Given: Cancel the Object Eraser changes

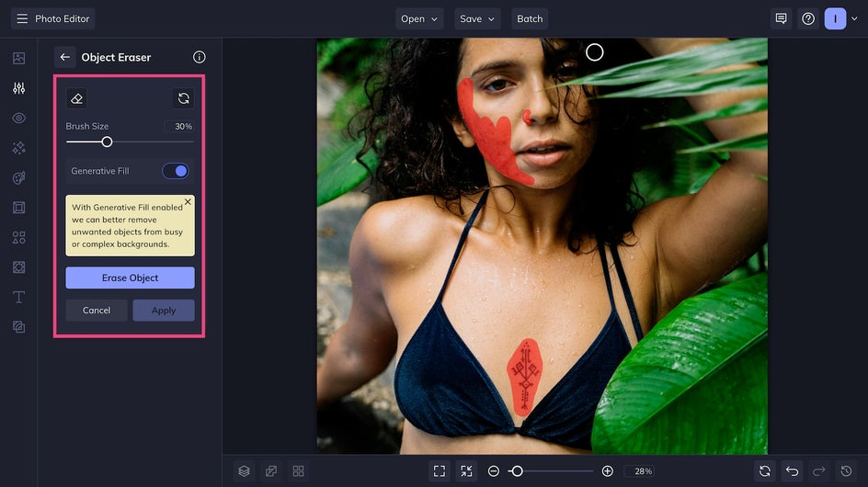Looking at the screenshot, I should [97, 311].
